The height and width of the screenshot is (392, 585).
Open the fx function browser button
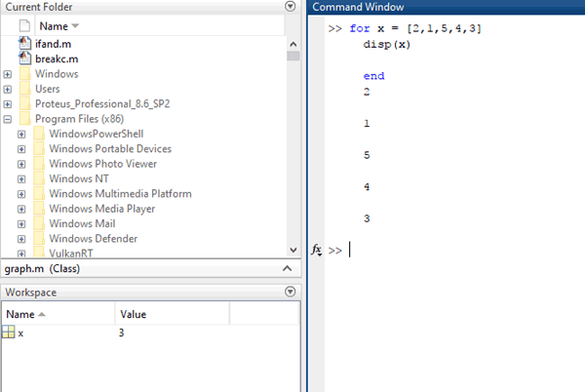316,250
